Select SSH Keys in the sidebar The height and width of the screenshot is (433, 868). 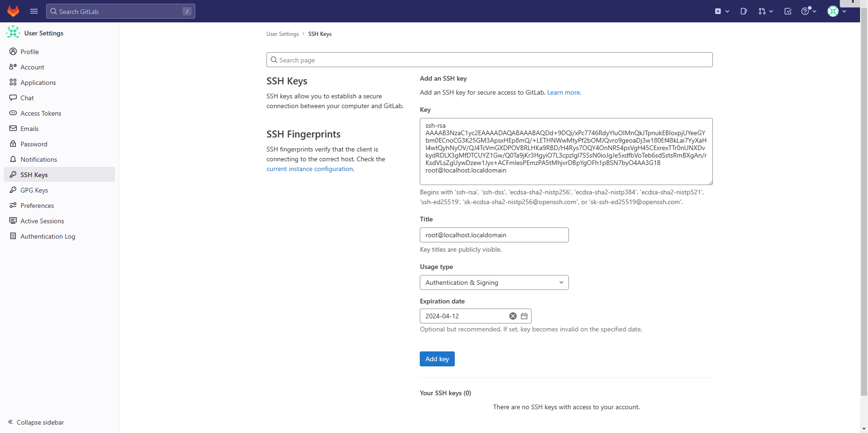pos(34,174)
